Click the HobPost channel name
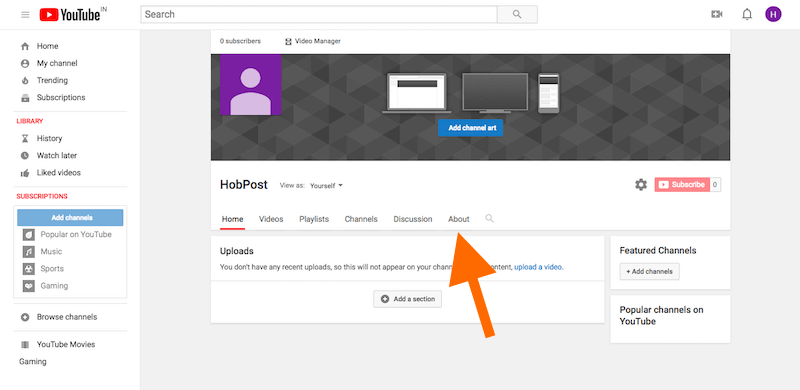This screenshot has width=800, height=390. (x=244, y=185)
